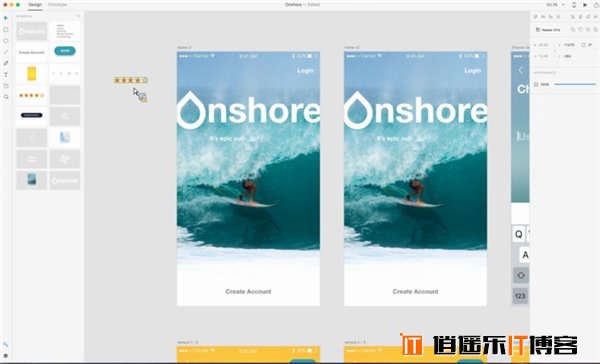The width and height of the screenshot is (600, 364).
Task: Click the align top icon
Action: pos(535,17)
